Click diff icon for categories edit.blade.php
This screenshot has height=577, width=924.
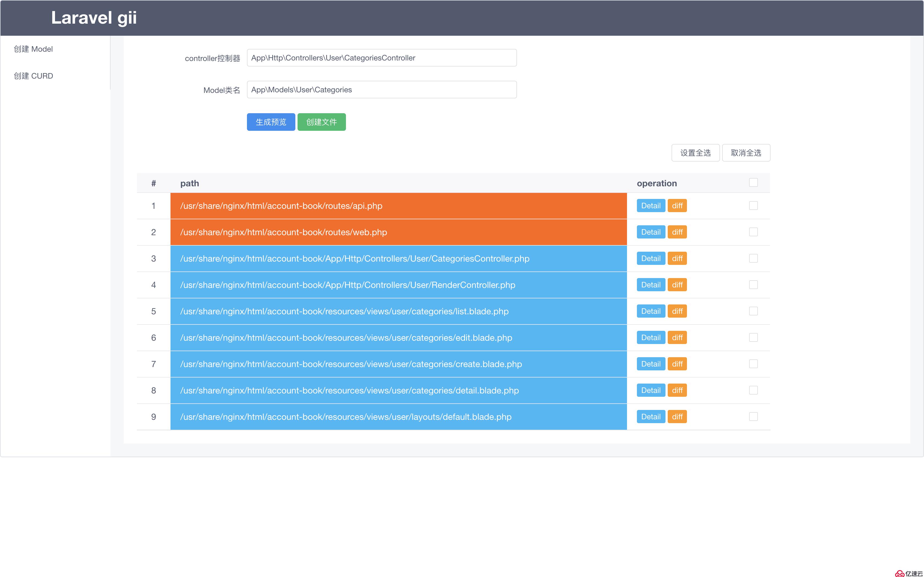pyautogui.click(x=678, y=337)
